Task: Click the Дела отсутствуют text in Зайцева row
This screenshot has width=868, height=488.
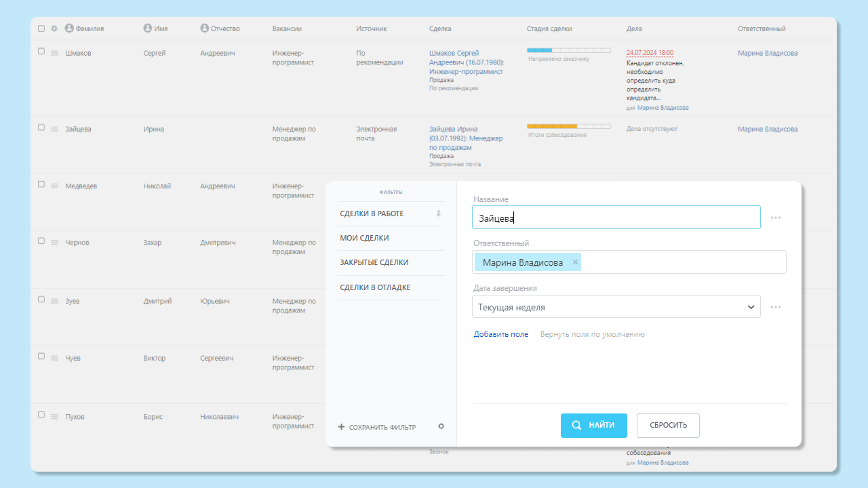Action: click(652, 129)
